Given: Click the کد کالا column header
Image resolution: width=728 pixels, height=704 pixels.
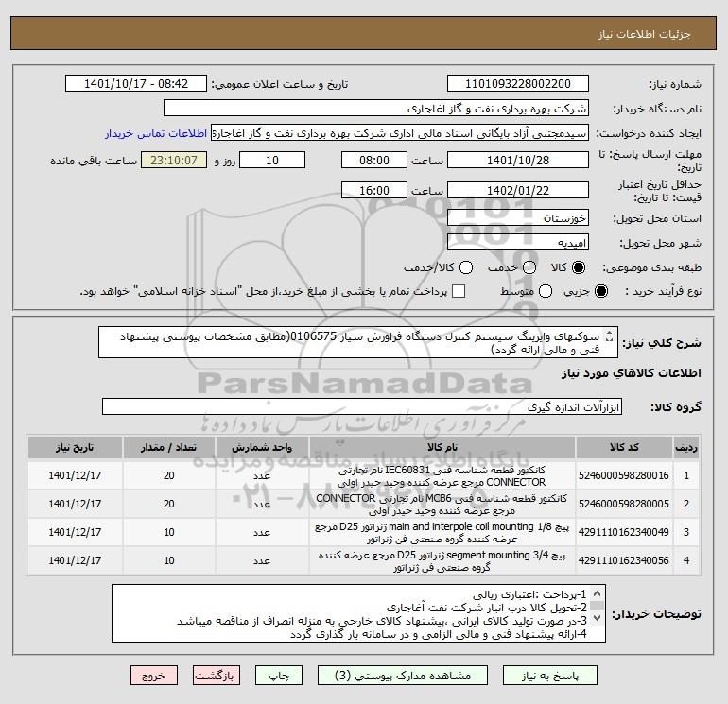Looking at the screenshot, I should tap(624, 447).
